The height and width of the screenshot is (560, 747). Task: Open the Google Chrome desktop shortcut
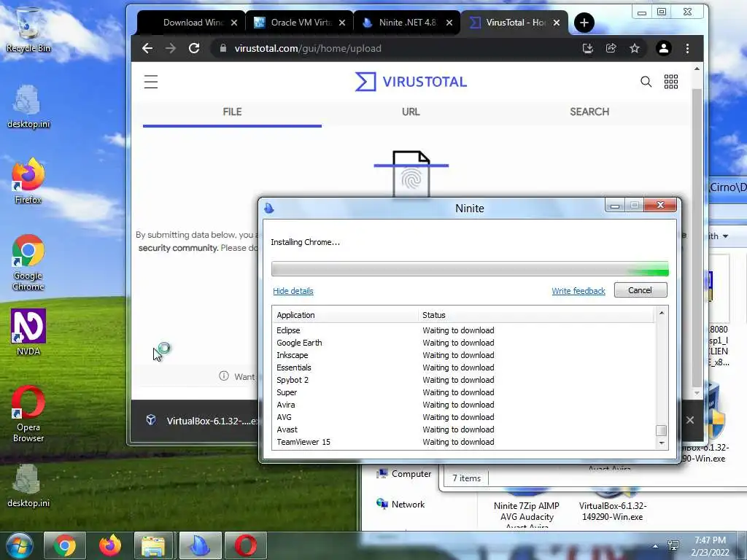tap(28, 262)
